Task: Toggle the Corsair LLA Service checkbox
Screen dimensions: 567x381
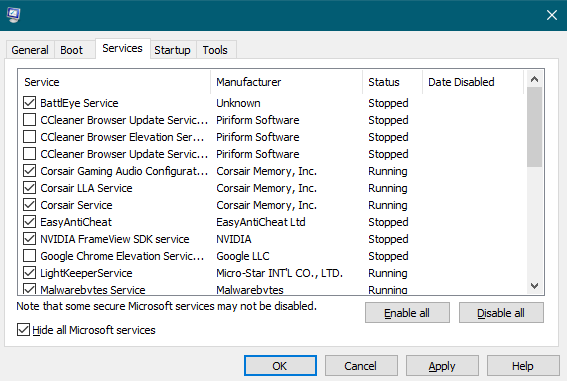Action: pos(29,188)
